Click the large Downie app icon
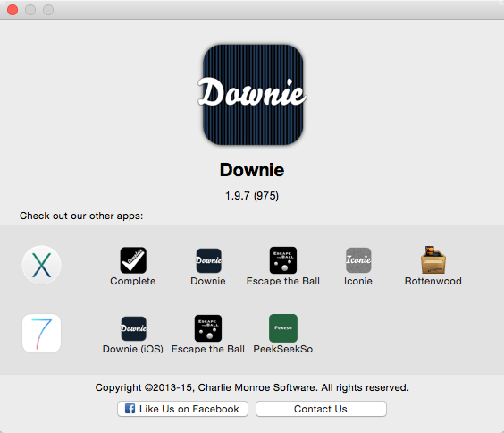 coord(252,95)
